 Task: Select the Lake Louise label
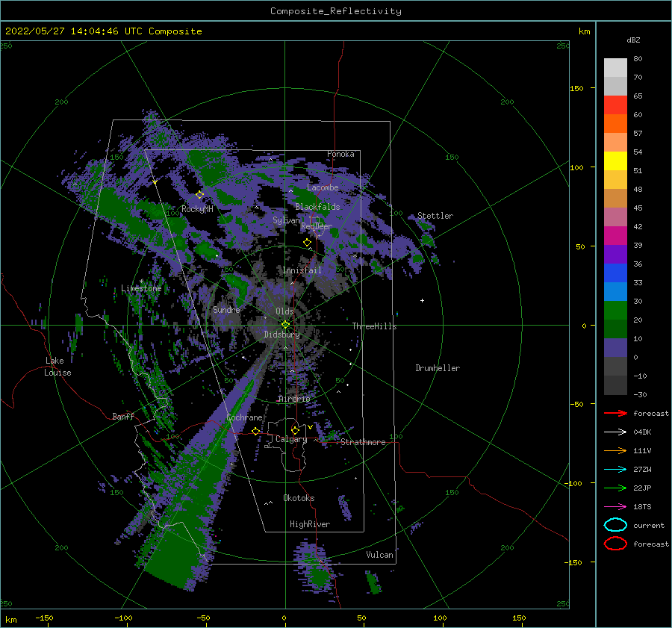[x=58, y=367]
